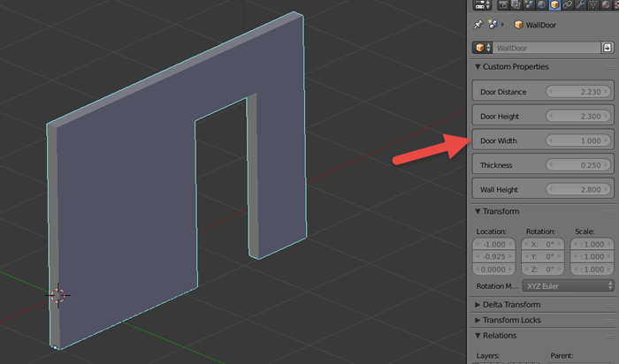Increase Door Width with its right arrow
619x364 pixels.
[x=606, y=140]
